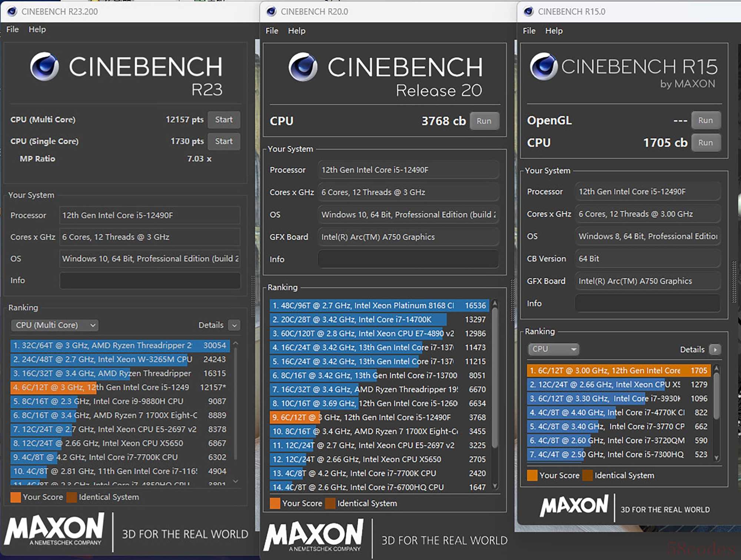Click the R20 ranking scroll down arrow
This screenshot has height=560, width=741.
tap(495, 486)
